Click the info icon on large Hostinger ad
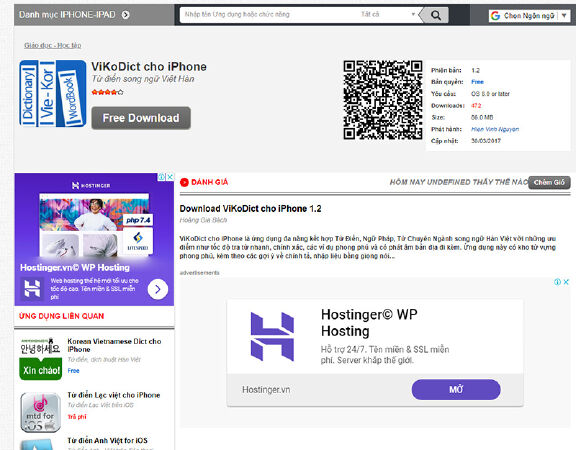This screenshot has height=450, width=576. (558, 282)
